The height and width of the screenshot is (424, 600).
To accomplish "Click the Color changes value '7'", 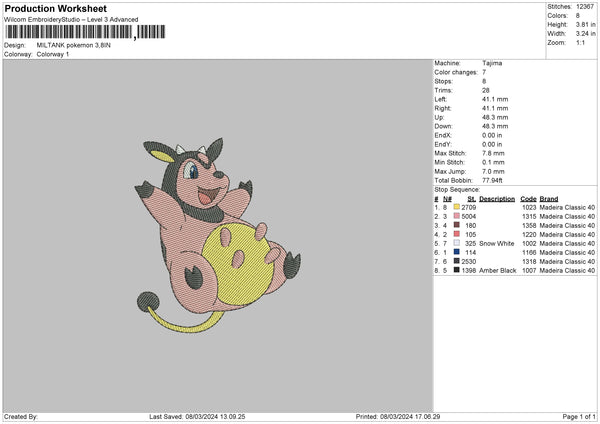I will tap(484, 72).
